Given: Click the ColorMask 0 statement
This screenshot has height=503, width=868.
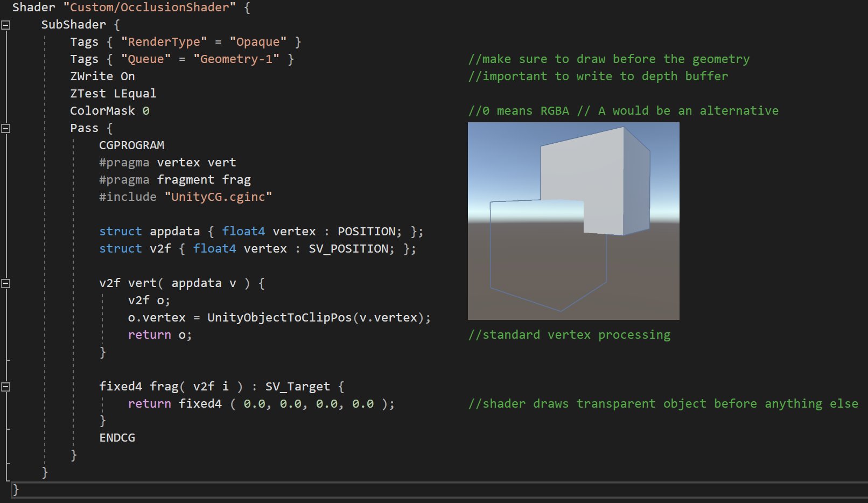Looking at the screenshot, I should coord(110,111).
